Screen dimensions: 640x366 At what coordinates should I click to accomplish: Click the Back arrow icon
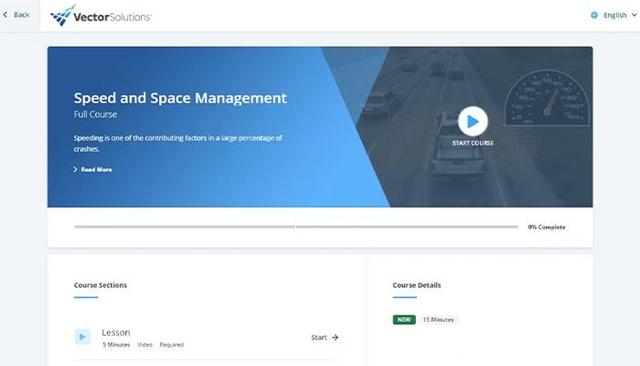[5, 15]
